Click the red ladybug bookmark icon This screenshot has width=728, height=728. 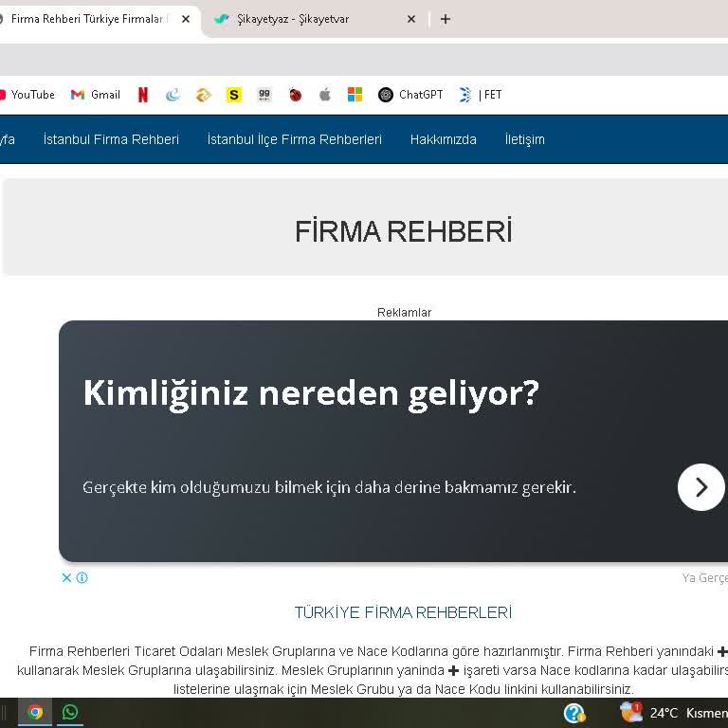[296, 95]
